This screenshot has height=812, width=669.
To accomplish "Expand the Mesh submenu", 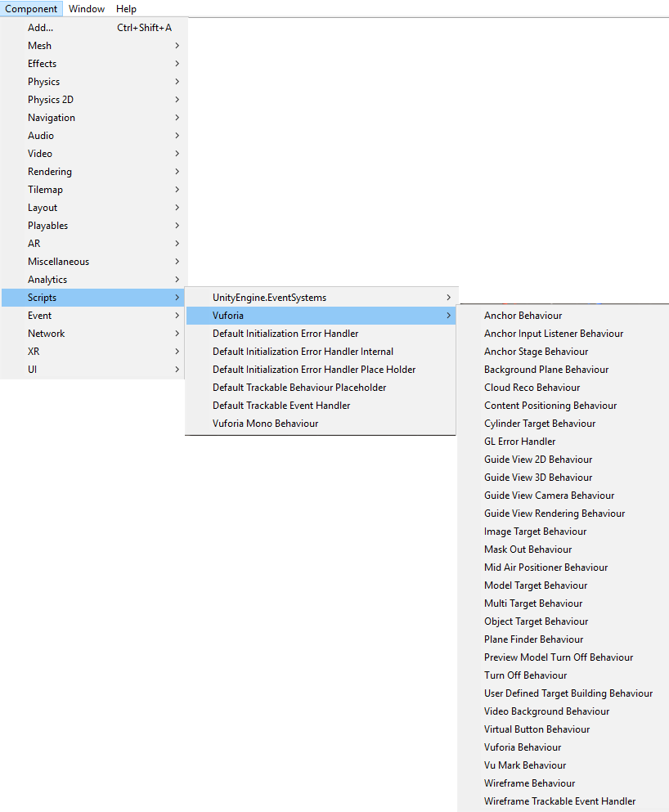I will tap(93, 46).
